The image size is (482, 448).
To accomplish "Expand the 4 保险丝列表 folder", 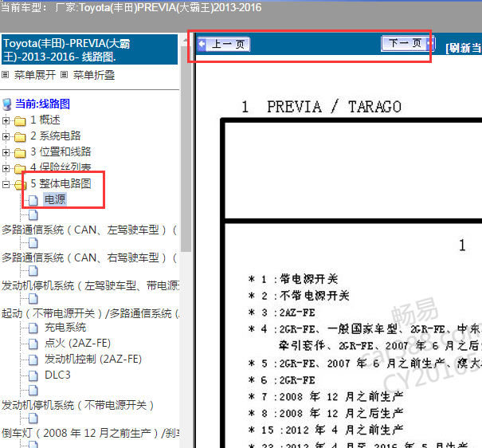I will [6, 168].
